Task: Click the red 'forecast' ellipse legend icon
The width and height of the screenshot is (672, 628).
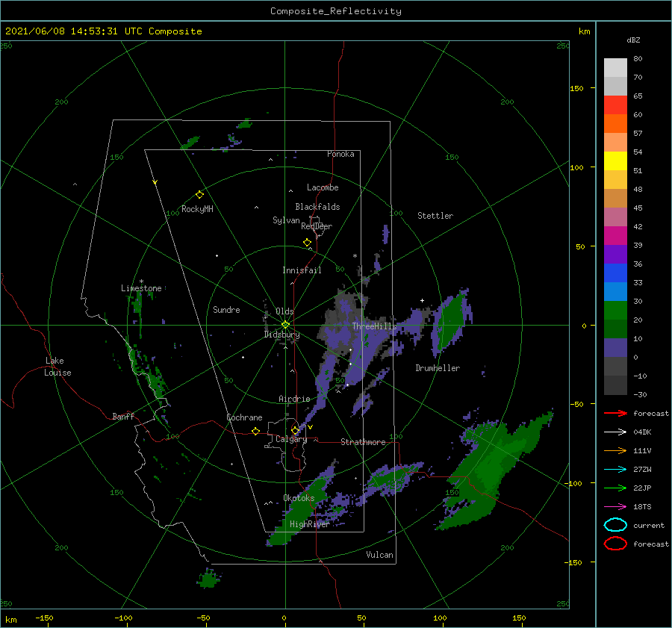Action: point(615,544)
